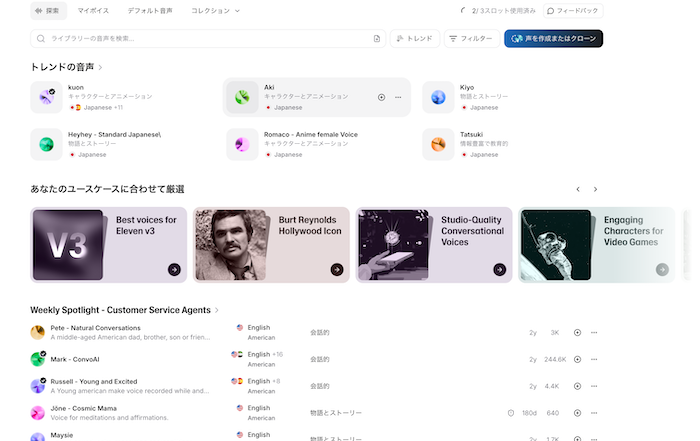This screenshot has height=441, width=700.
Task: Go to next curated collection with right arrow
Action: click(595, 189)
